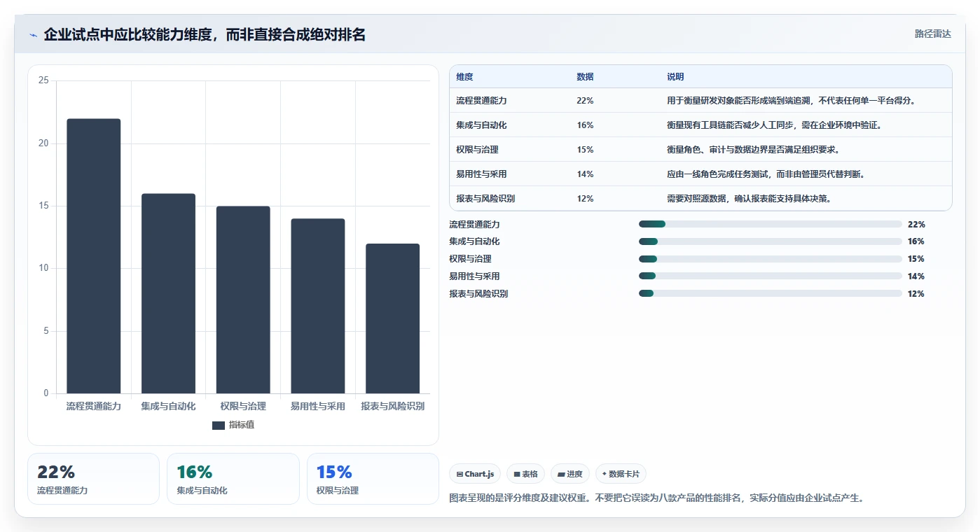The height and width of the screenshot is (532, 980).
Task: Click the description starting 用于衡量研发对象
Action: [x=792, y=101]
